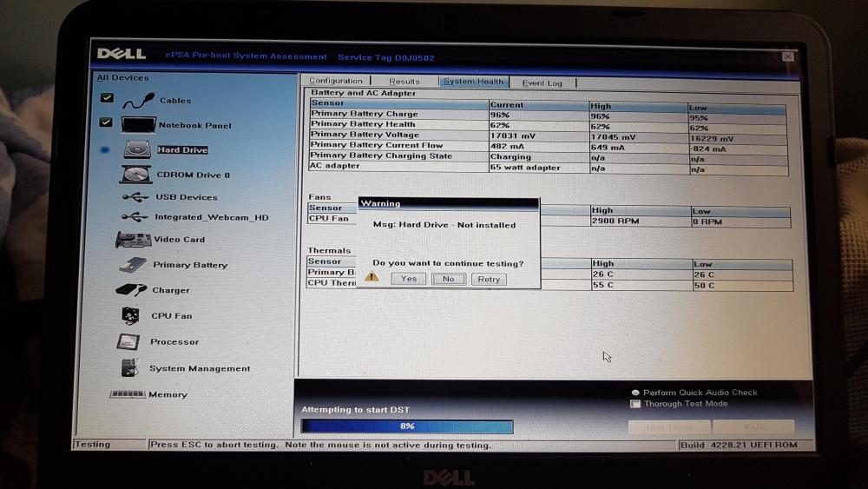The image size is (868, 489).
Task: Click the 65 watt adapter value
Action: [525, 168]
